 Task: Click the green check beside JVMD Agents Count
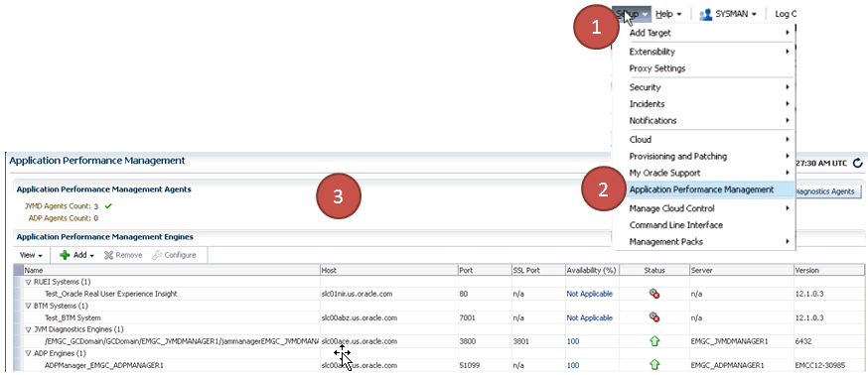pyautogui.click(x=108, y=206)
